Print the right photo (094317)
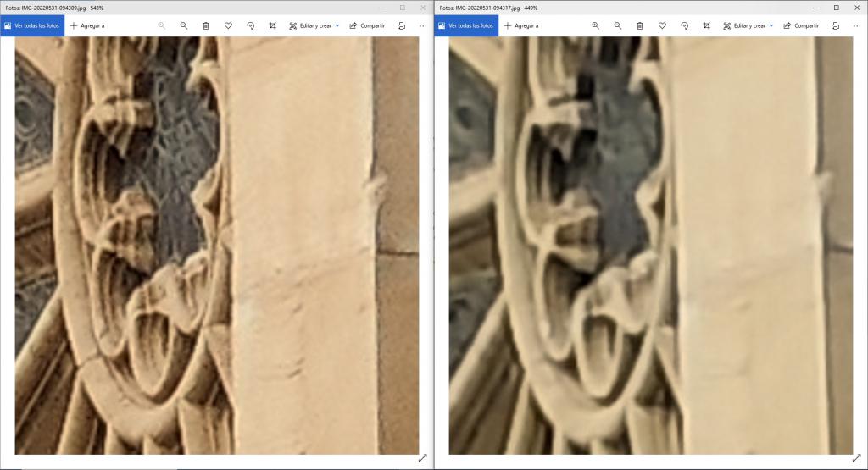The height and width of the screenshot is (470, 868). 835,25
